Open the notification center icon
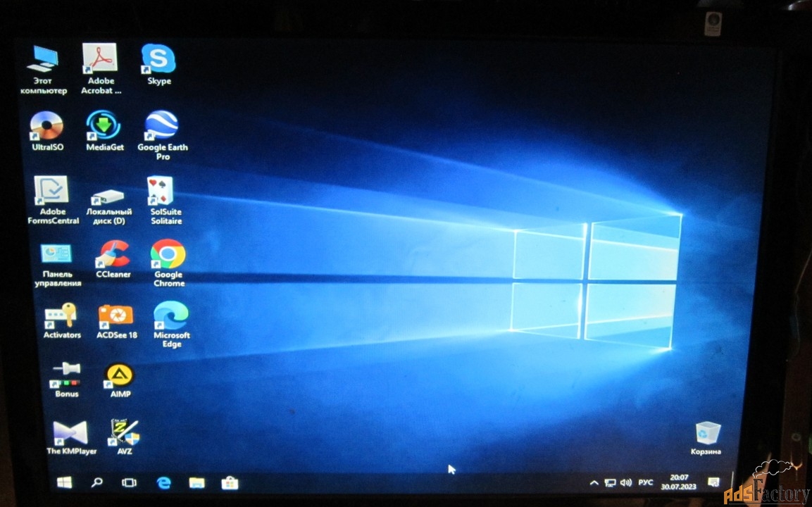This screenshot has width=812, height=507. click(x=713, y=482)
